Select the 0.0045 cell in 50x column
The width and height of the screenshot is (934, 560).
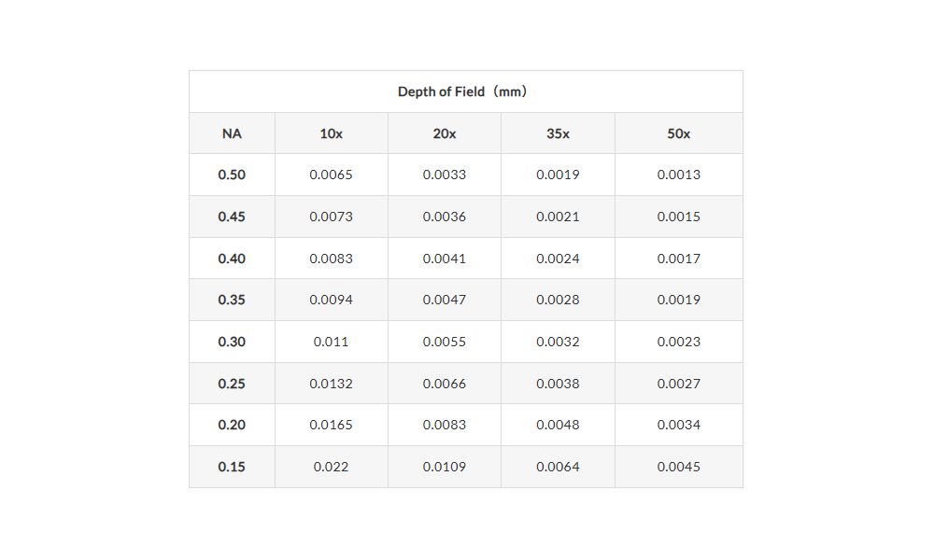(679, 467)
